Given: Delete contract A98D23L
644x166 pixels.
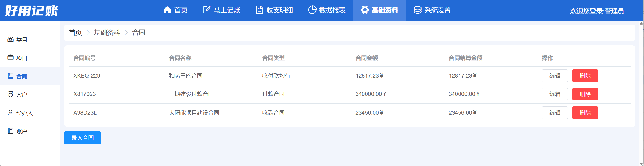Looking at the screenshot, I should pyautogui.click(x=585, y=113).
